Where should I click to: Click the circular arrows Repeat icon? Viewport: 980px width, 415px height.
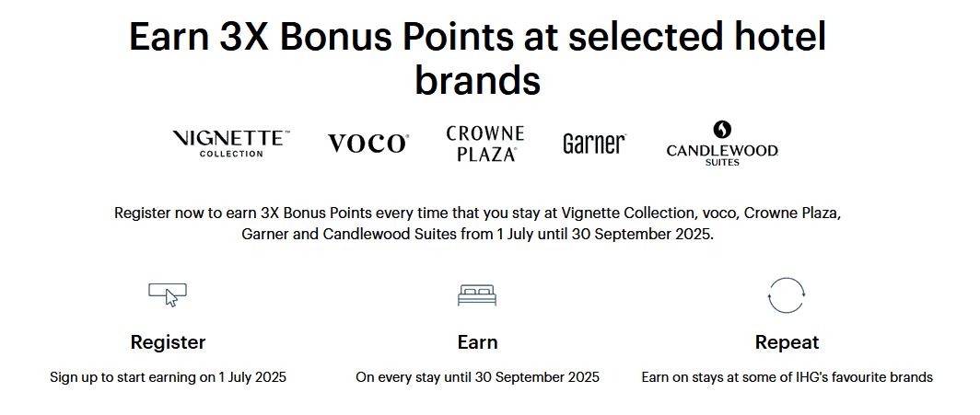click(787, 295)
